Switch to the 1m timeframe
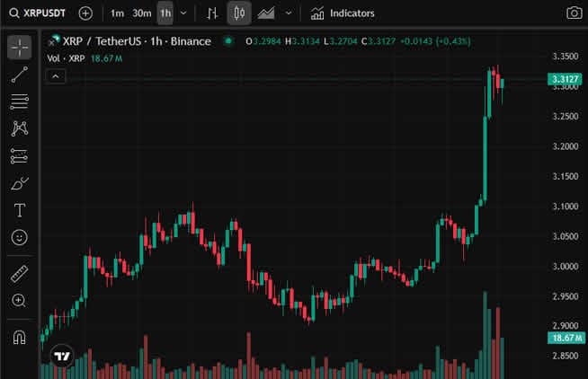588x379 pixels. pos(117,13)
